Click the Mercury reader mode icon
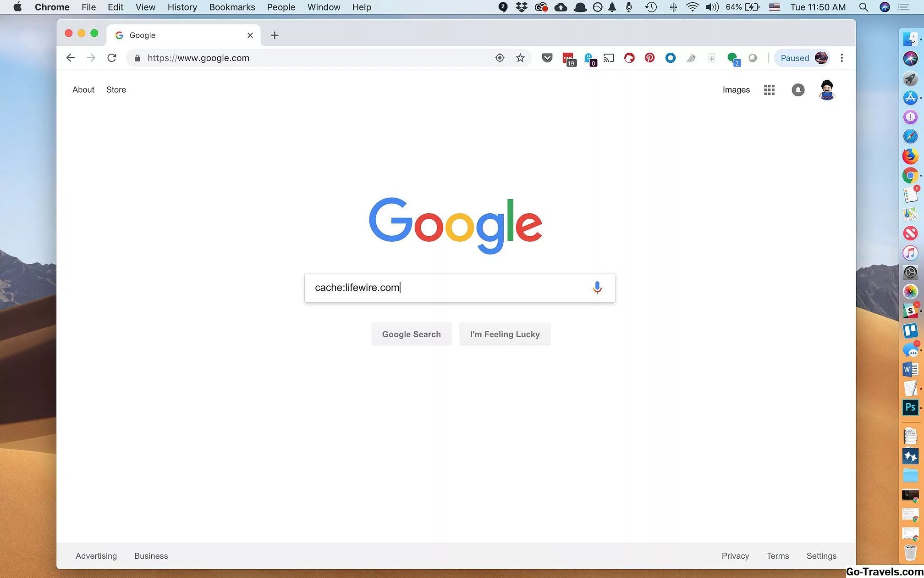Image resolution: width=924 pixels, height=578 pixels. click(x=691, y=58)
